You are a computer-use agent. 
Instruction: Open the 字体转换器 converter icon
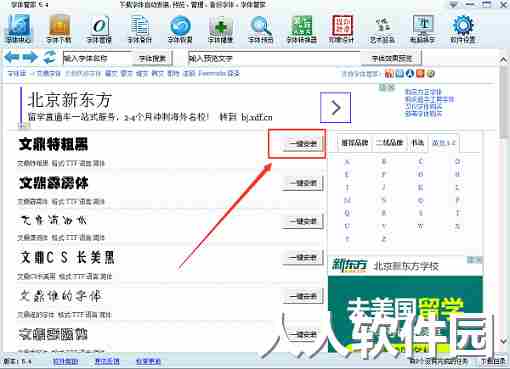click(302, 29)
